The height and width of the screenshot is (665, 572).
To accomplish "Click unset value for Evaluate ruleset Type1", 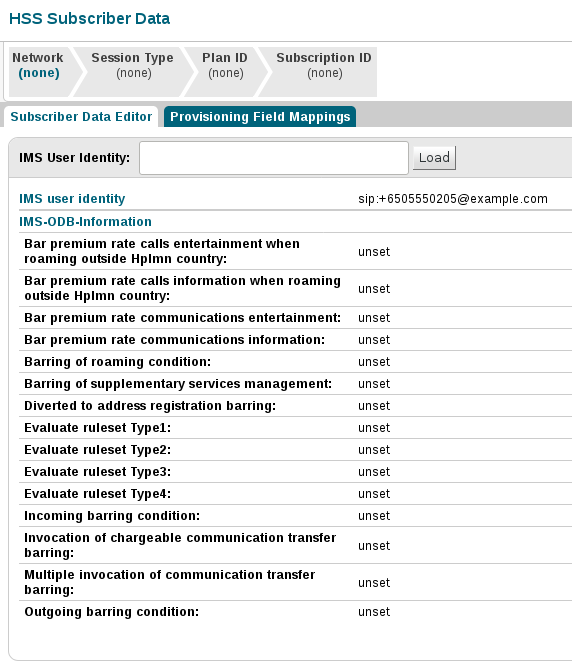I will tap(374, 428).
